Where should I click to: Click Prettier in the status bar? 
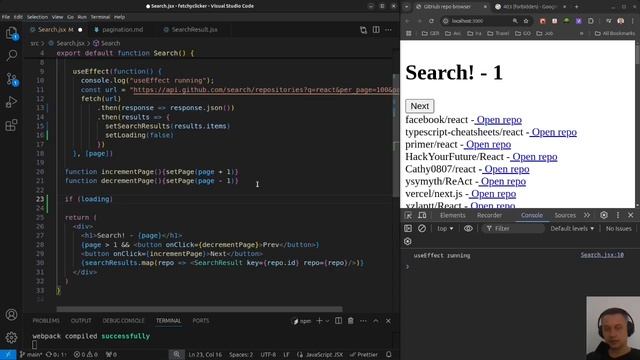[364, 355]
